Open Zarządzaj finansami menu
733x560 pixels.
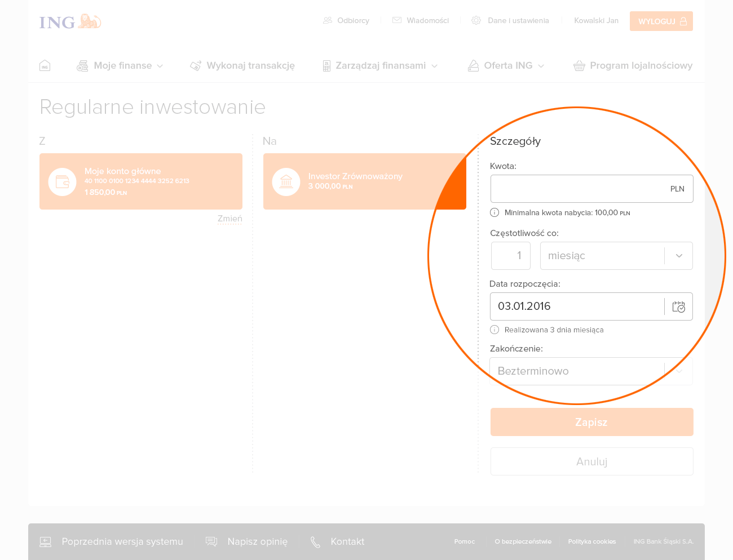coord(381,65)
